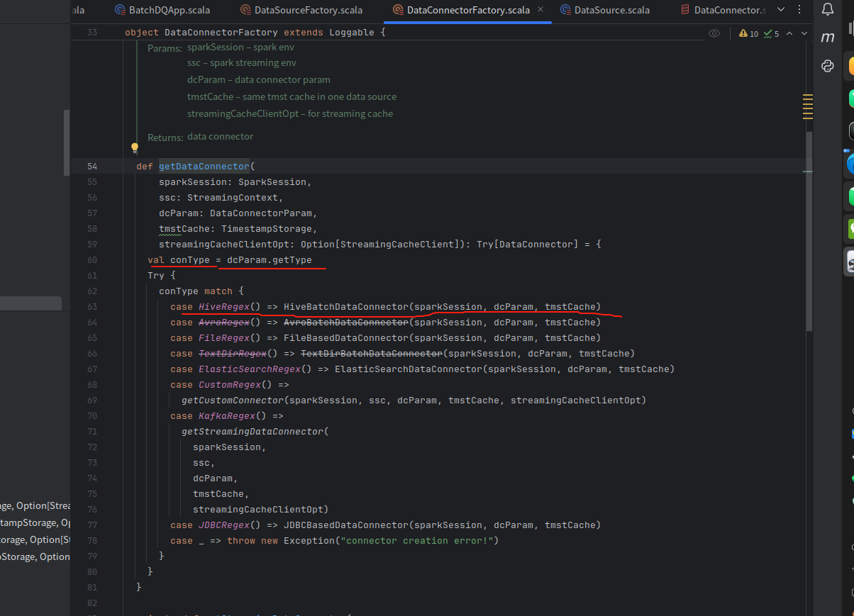The image size is (854, 616).
Task: Click the DataConnectorParam type
Action: [x=262, y=213]
